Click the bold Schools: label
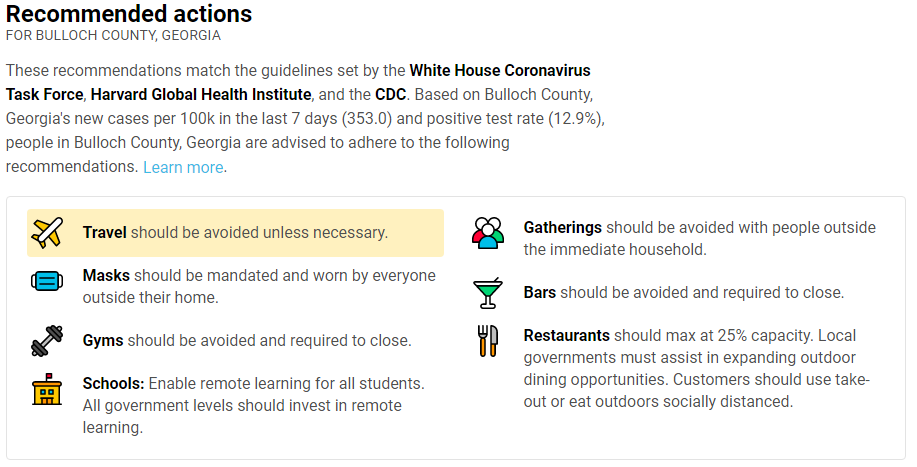The image size is (917, 467). coord(113,383)
